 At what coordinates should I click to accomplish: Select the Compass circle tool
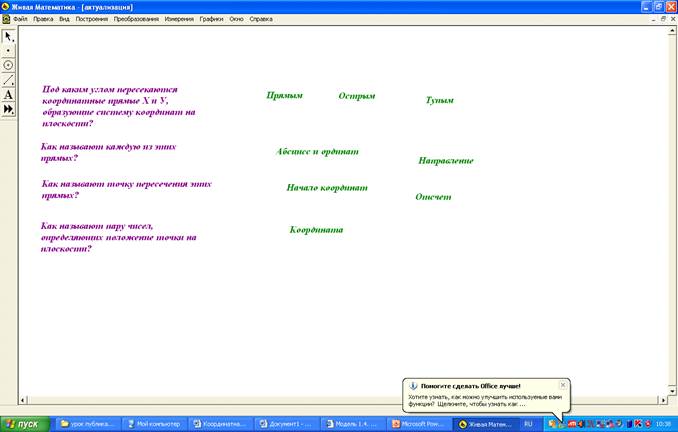(x=8, y=65)
